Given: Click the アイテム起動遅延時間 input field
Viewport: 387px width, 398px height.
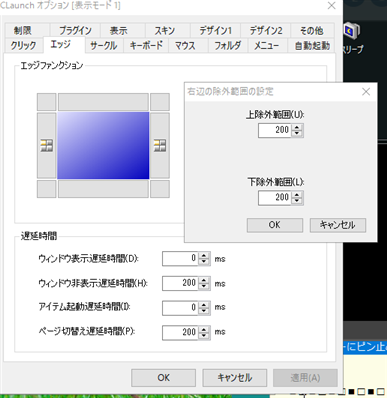Looking at the screenshot, I should (180, 308).
